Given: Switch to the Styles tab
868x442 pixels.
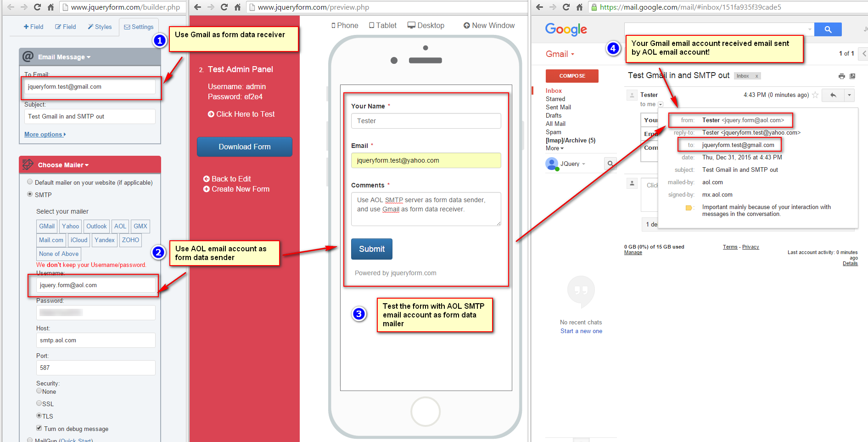Looking at the screenshot, I should (100, 27).
